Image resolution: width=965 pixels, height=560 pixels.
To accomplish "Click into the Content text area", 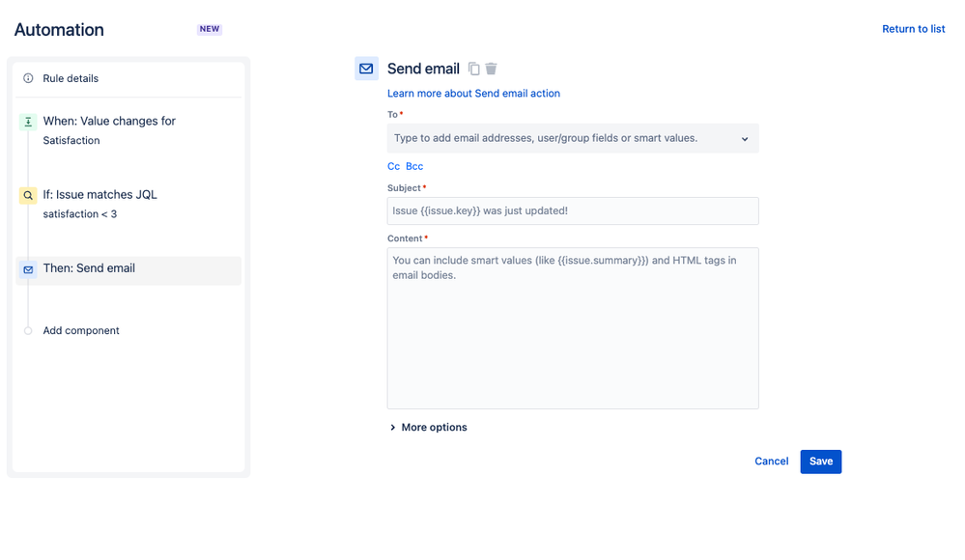I will click(573, 328).
